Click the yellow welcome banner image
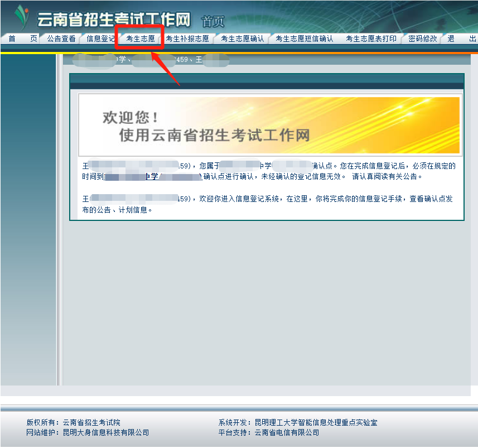478x448 pixels. click(269, 125)
